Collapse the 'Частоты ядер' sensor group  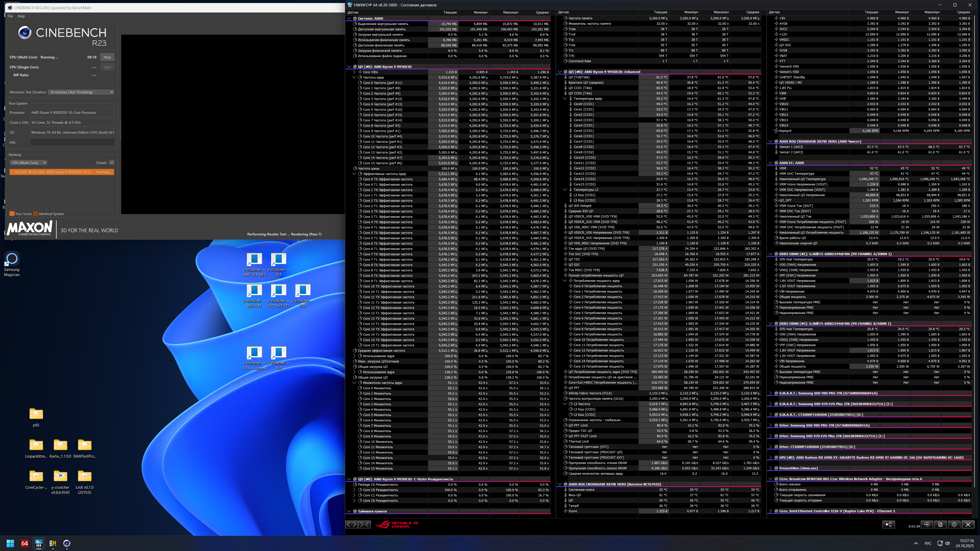[354, 77]
